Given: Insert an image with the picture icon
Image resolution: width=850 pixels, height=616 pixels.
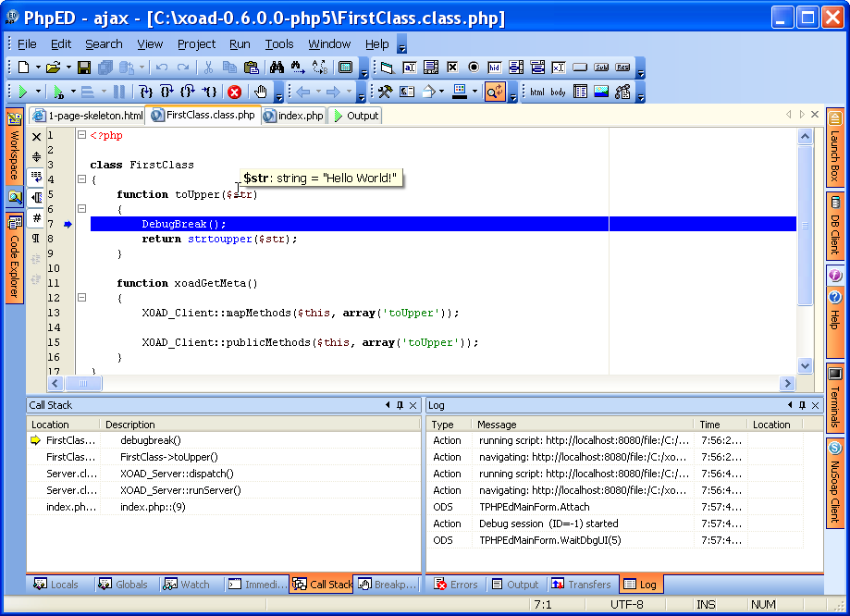Looking at the screenshot, I should [601, 92].
